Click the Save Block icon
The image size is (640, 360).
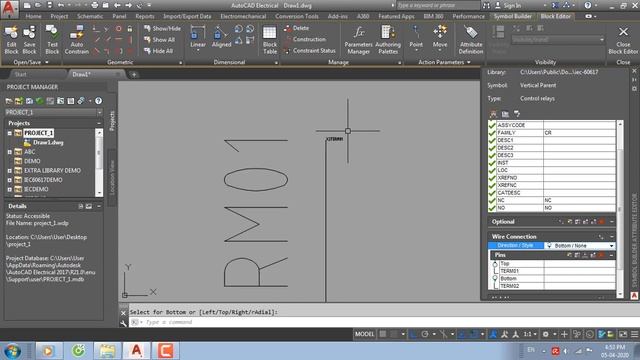point(29,40)
